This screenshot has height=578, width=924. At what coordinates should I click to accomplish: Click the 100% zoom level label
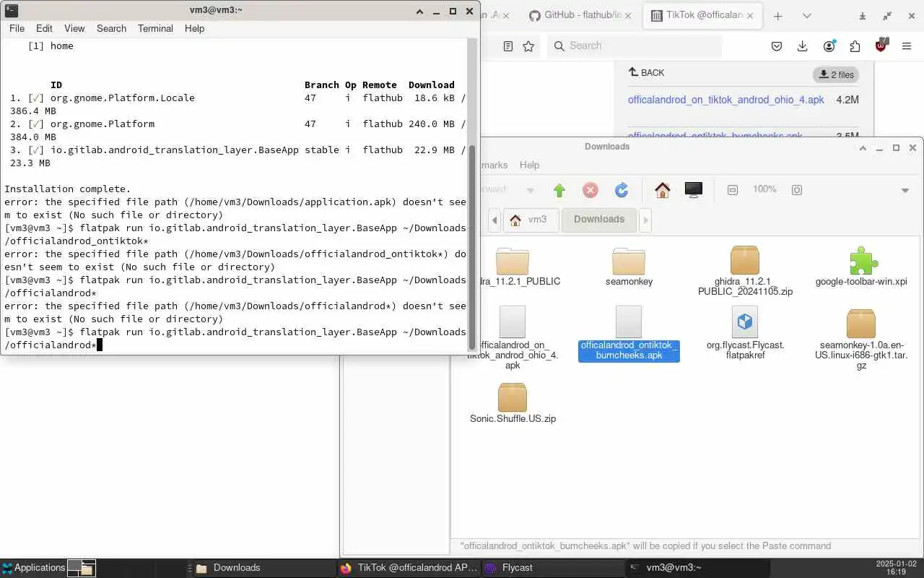(x=764, y=189)
